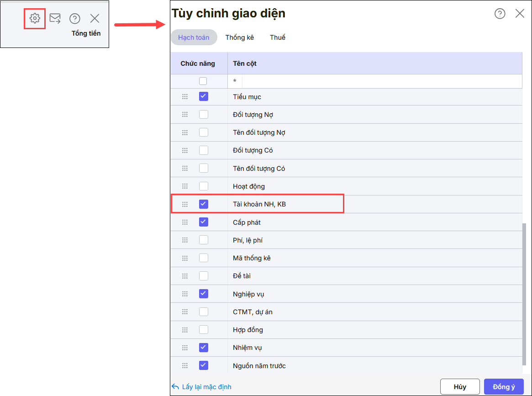
Task: Grab the drag handle for CTMT, dự án row
Action: tap(185, 312)
